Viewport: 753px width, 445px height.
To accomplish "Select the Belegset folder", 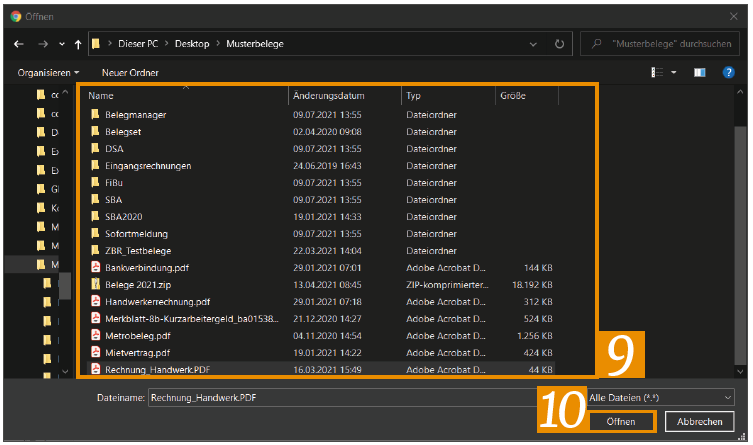I will coord(123,132).
